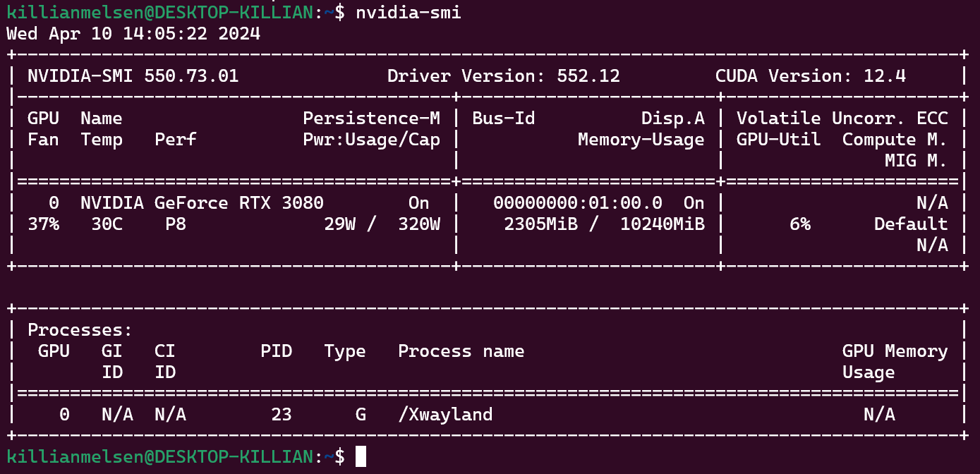
Task: Click the Bus-Id 00000000:01:00.0 value
Action: pos(577,203)
